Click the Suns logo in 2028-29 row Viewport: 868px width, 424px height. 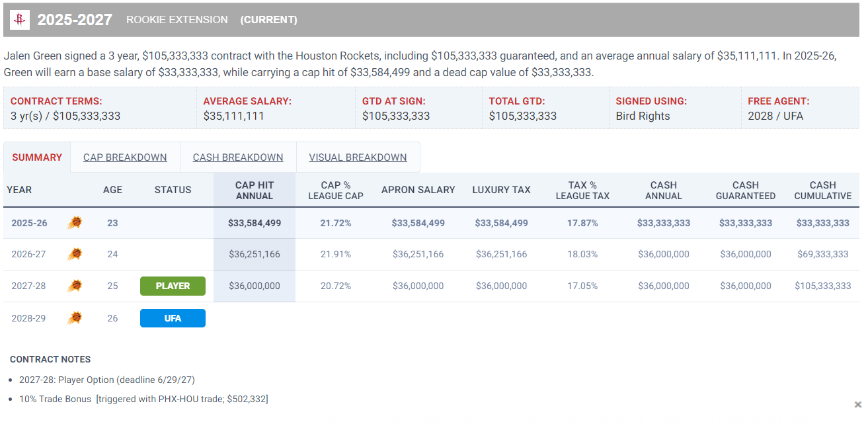click(75, 318)
